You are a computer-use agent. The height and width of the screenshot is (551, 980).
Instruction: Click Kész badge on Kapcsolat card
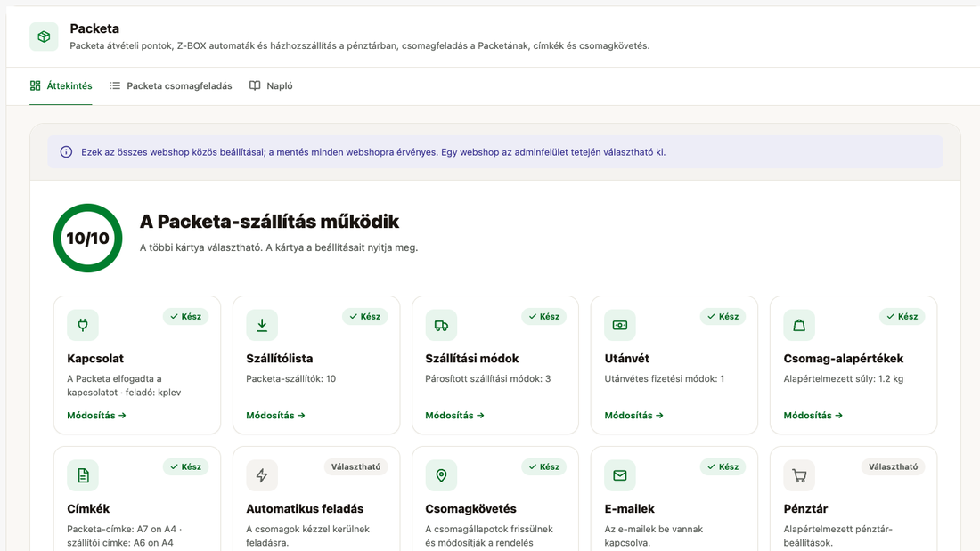[185, 316]
